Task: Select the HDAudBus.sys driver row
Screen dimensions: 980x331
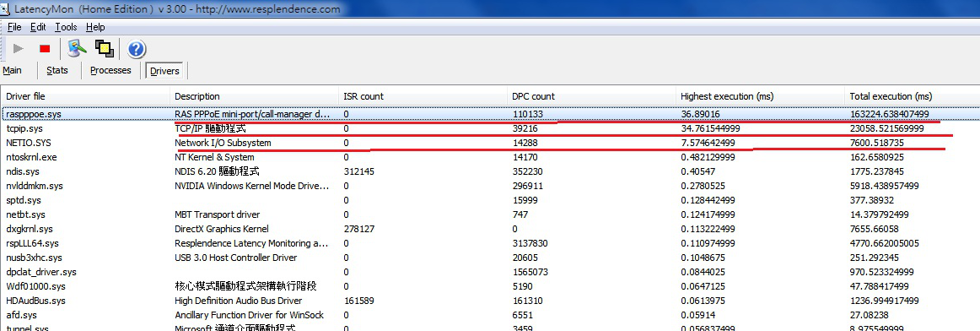Action: (x=490, y=301)
